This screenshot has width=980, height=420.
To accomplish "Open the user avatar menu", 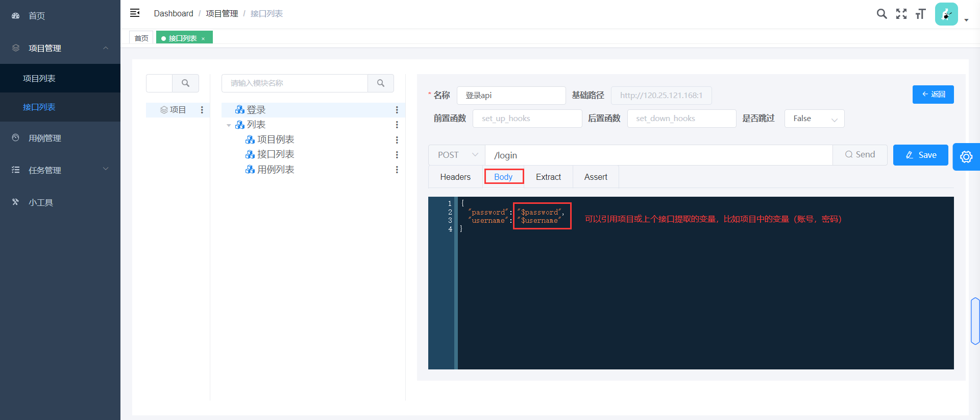I will (x=946, y=14).
